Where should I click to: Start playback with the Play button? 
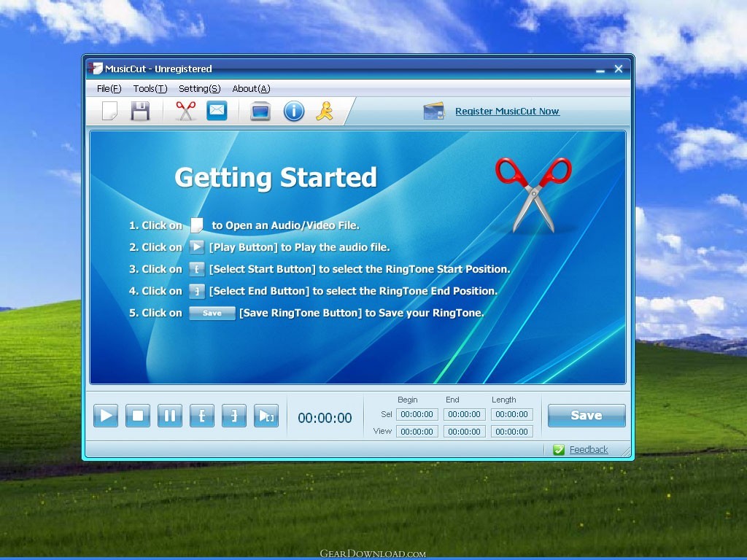click(x=106, y=416)
